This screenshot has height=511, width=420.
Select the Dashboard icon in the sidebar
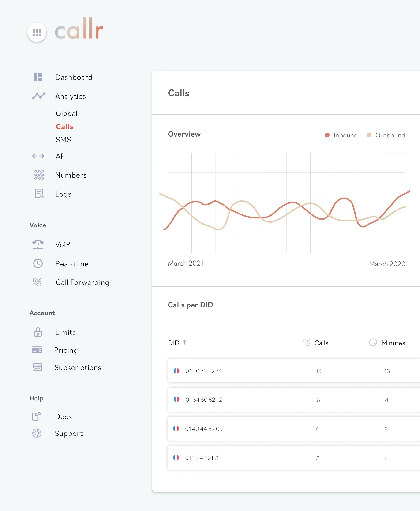38,77
